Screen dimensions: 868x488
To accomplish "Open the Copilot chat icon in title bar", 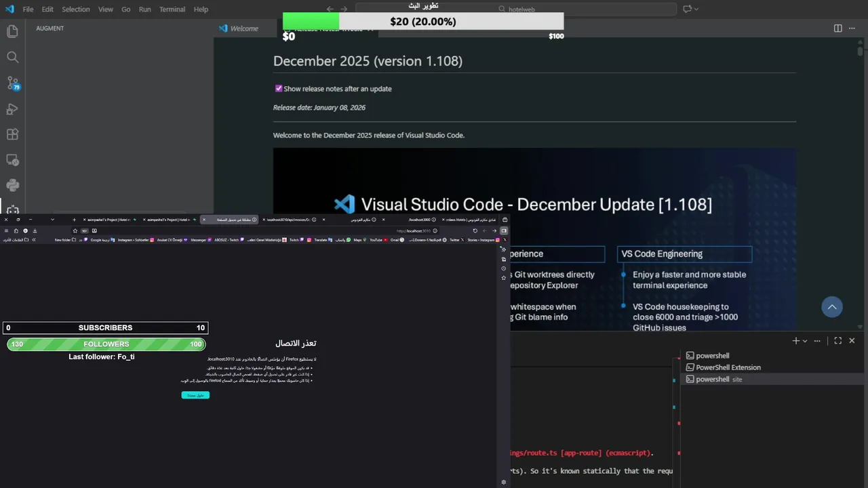I will (687, 9).
